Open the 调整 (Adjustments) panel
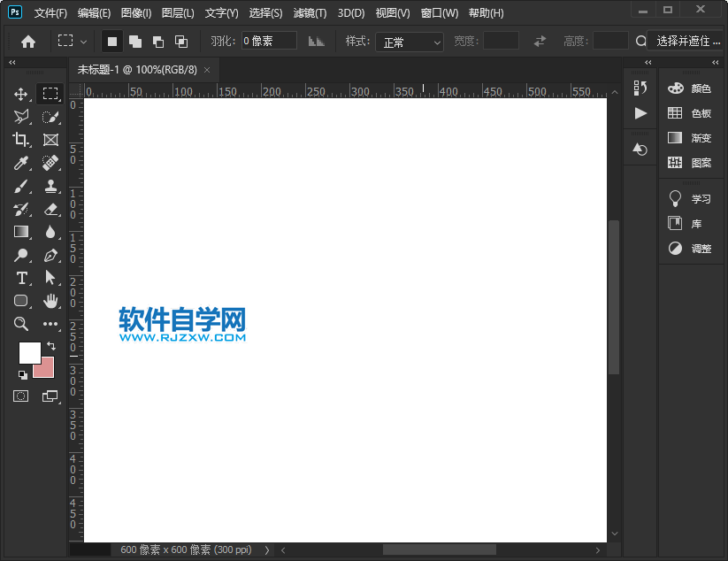 (x=697, y=249)
